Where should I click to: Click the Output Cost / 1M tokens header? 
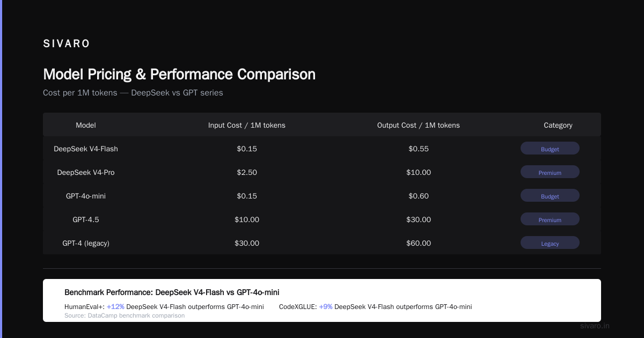[419, 125]
